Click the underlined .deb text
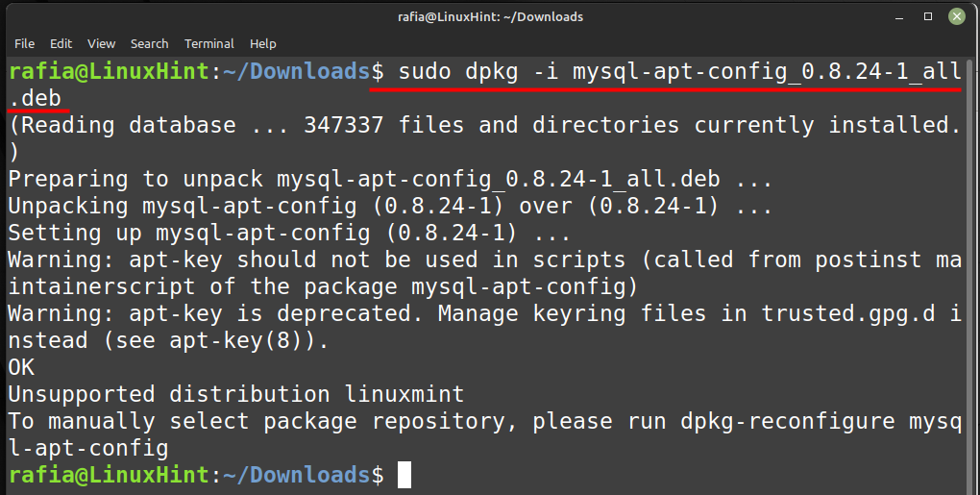This screenshot has width=980, height=495. pos(35,99)
